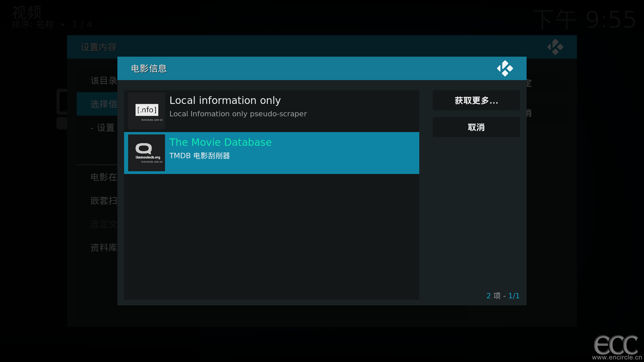Click the 下午 9:55 clock
This screenshot has height=362, width=644.
pyautogui.click(x=584, y=19)
